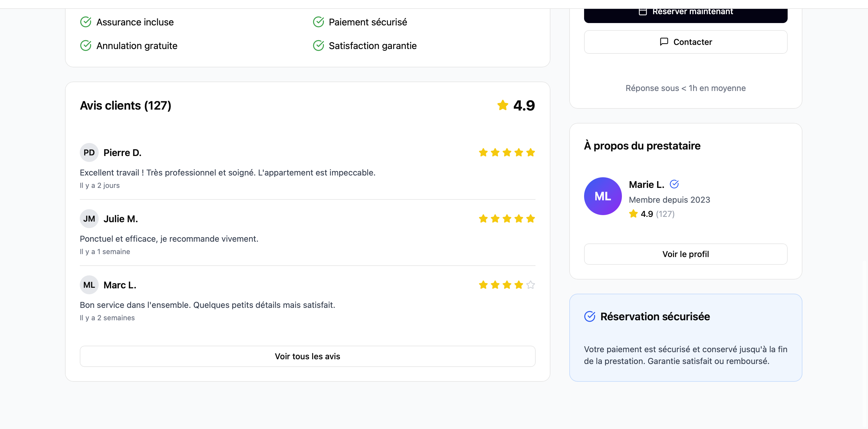Click the Annulation gratuite check icon
Image resolution: width=868 pixels, height=429 pixels.
86,45
